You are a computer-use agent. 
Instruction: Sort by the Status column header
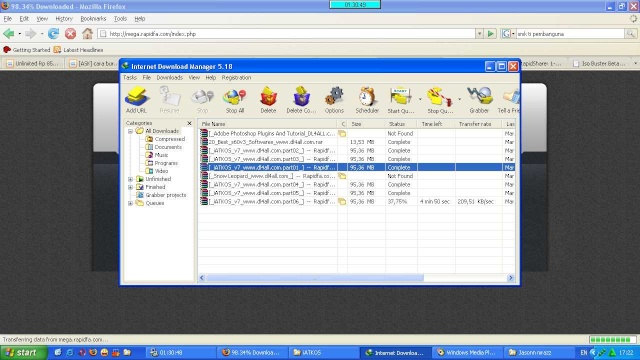click(x=401, y=124)
